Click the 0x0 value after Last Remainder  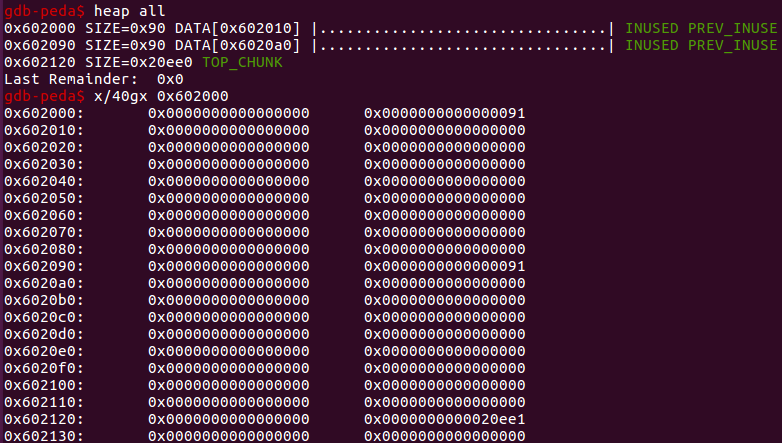point(170,79)
